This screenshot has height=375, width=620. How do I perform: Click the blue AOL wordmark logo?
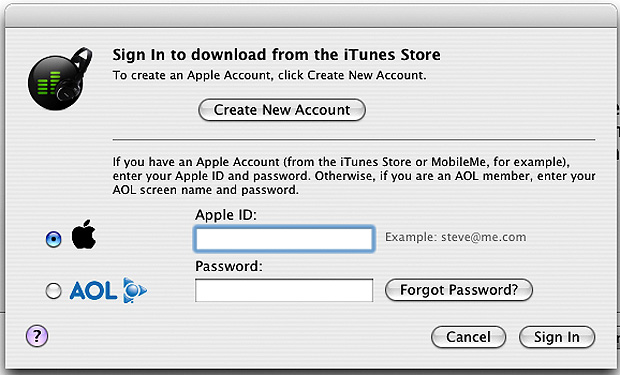[93, 291]
